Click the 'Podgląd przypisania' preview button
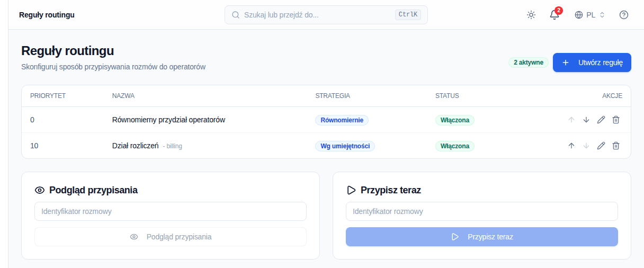 coord(171,237)
